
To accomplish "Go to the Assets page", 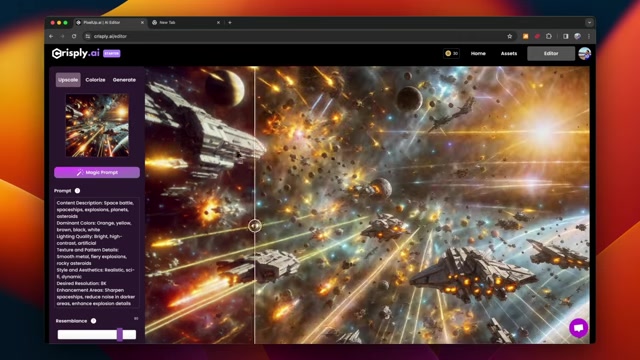I will pyautogui.click(x=509, y=53).
